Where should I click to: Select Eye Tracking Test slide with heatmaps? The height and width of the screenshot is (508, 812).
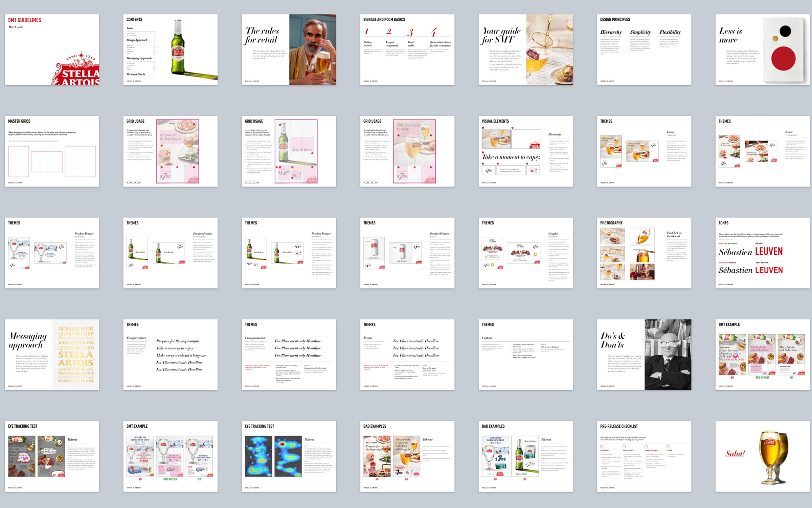pos(289,456)
